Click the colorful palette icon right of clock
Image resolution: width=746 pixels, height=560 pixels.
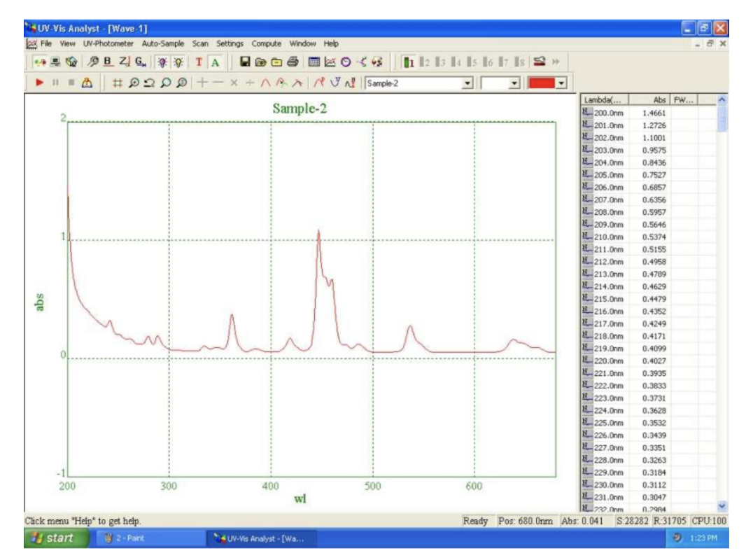[377, 62]
